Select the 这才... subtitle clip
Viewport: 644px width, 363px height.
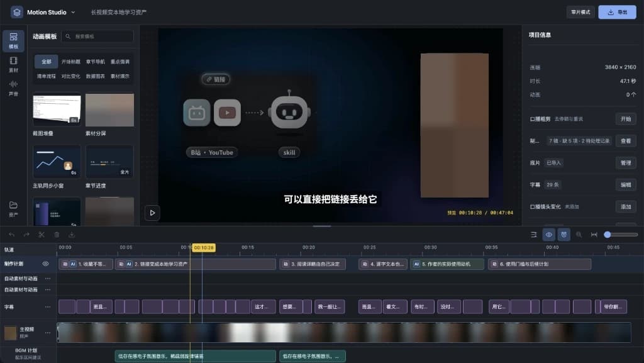coord(264,307)
